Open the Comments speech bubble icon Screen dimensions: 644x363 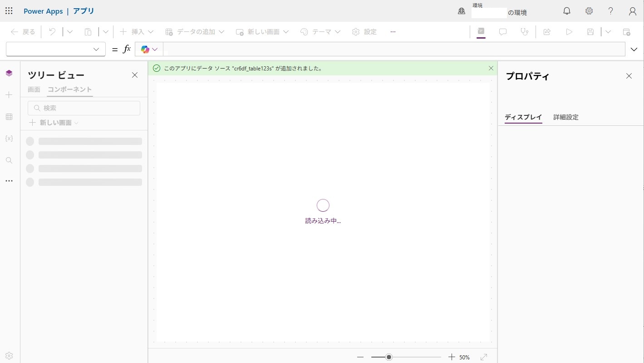tap(503, 32)
